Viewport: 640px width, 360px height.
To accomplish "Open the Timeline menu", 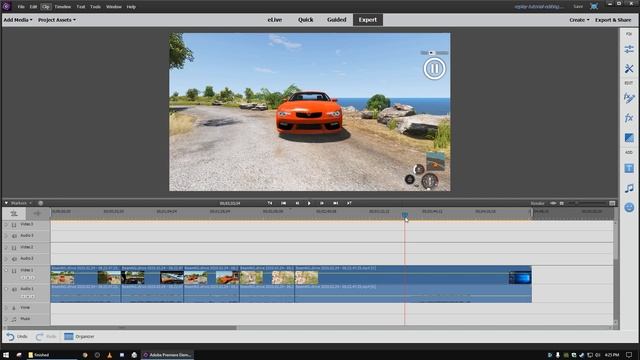I will click(x=62, y=7).
